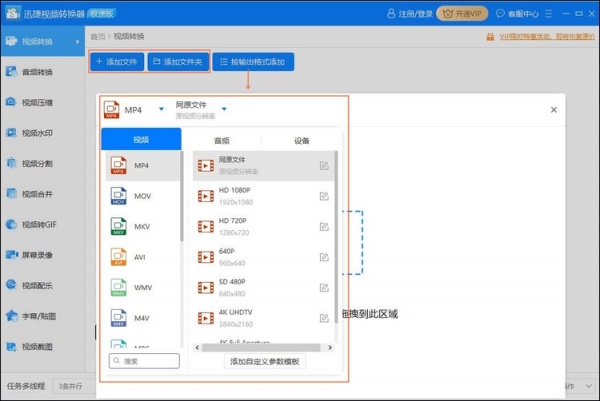Image resolution: width=600 pixels, height=401 pixels.
Task: Open the hamburger menu in title bar
Action: [x=549, y=14]
